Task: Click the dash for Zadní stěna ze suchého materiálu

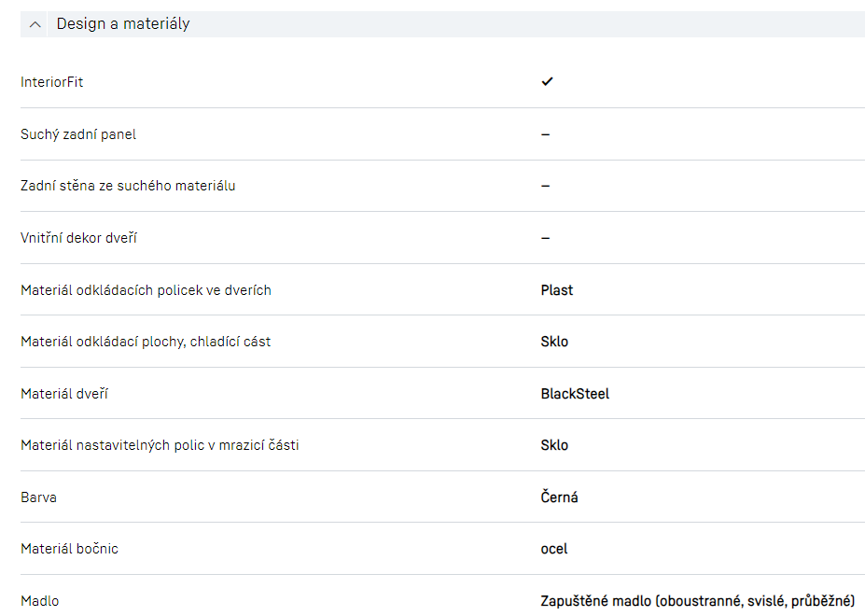Action: pos(545,186)
